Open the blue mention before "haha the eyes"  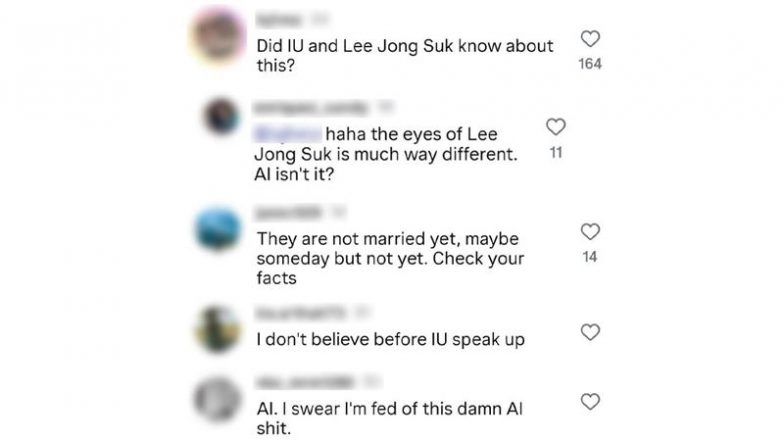(288, 134)
